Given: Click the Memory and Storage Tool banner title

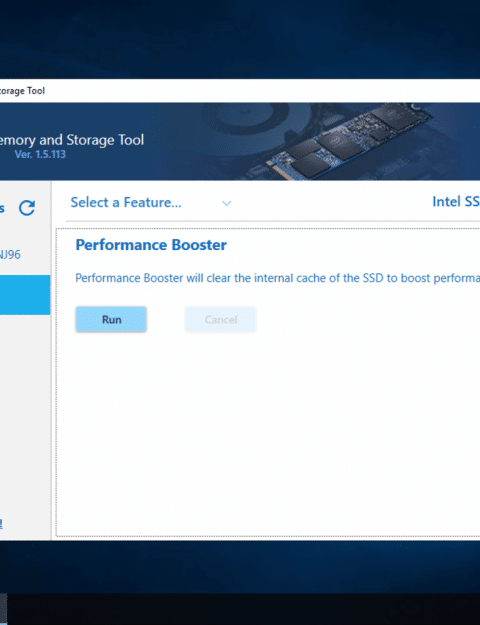Looking at the screenshot, I should click(x=72, y=140).
